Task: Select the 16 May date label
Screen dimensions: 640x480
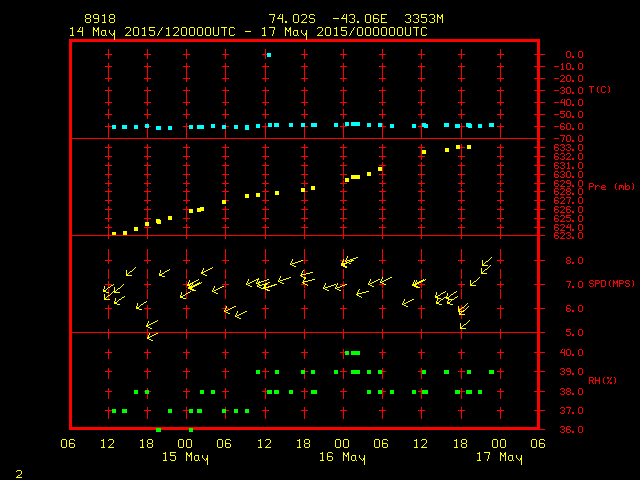Action: click(342, 457)
